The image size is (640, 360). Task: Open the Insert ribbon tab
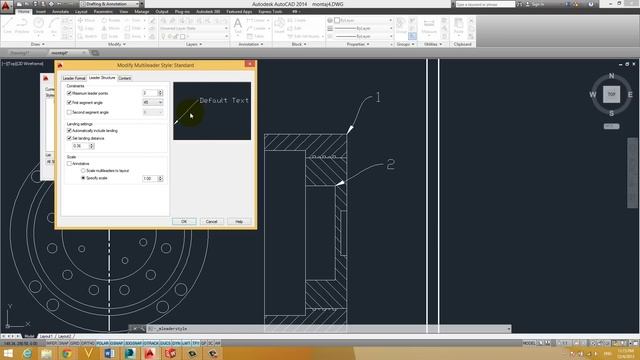41,11
